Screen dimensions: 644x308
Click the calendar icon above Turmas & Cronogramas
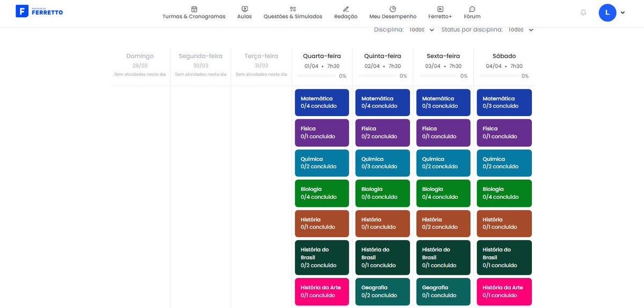pos(194,9)
